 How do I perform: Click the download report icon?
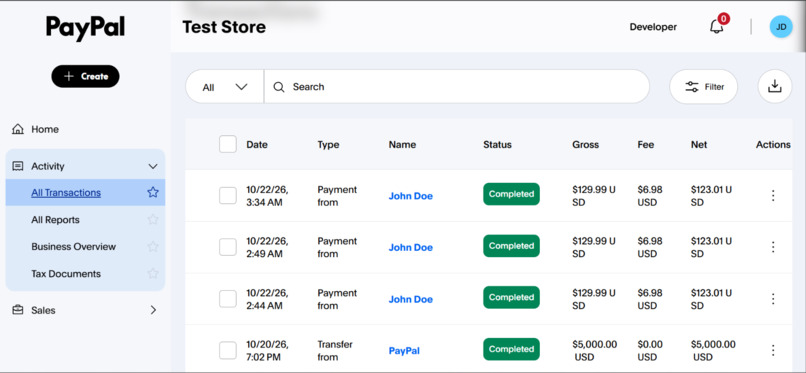click(775, 86)
